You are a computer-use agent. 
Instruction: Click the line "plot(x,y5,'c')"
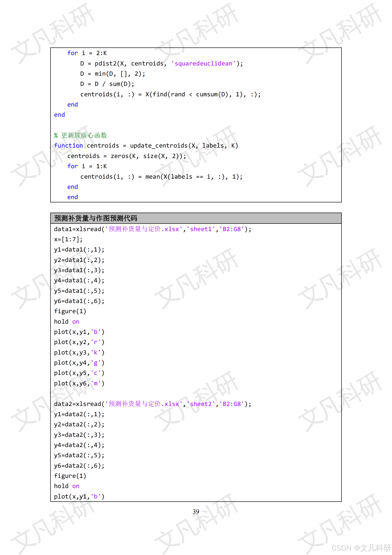pyautogui.click(x=79, y=373)
